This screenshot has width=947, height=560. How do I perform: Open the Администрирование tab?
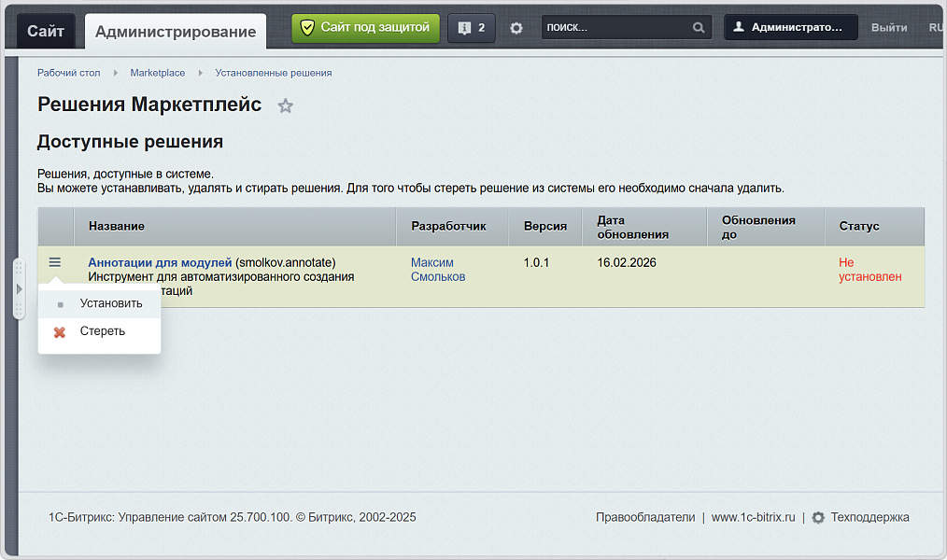176,32
